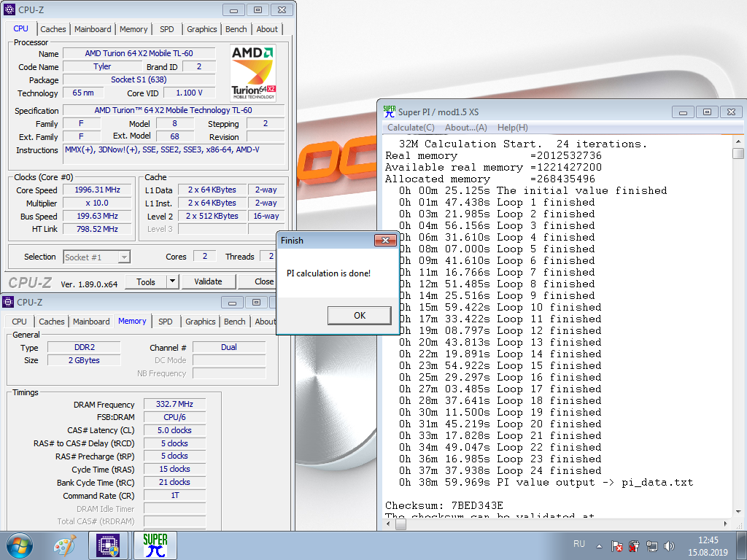Screen dimensions: 747x560
Task: Click the Validate button in CPU-Z
Action: coord(208,281)
